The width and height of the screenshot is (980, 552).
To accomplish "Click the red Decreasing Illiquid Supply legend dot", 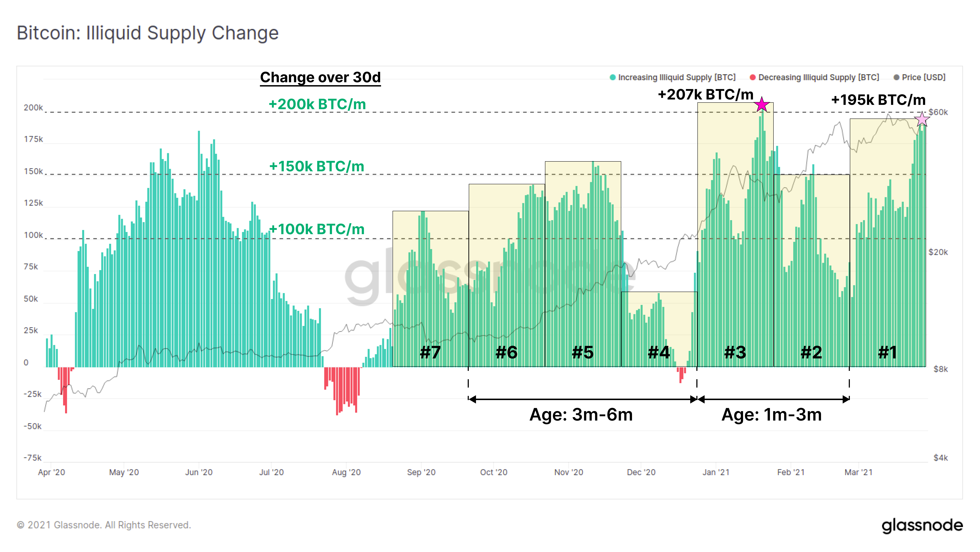I will 752,77.
